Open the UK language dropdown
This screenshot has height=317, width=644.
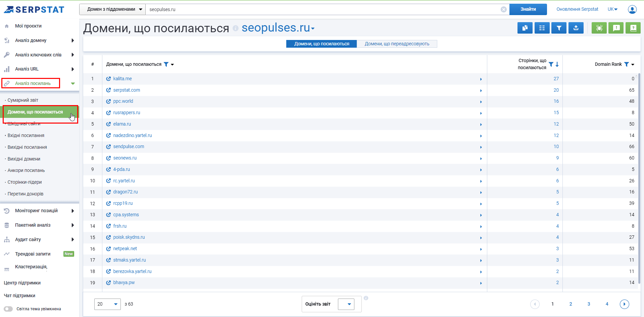(612, 9)
